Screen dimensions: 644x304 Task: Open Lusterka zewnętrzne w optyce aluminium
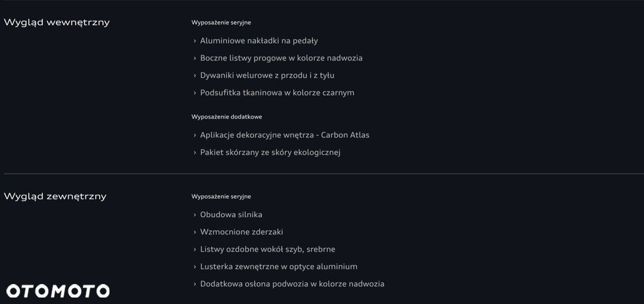point(278,267)
